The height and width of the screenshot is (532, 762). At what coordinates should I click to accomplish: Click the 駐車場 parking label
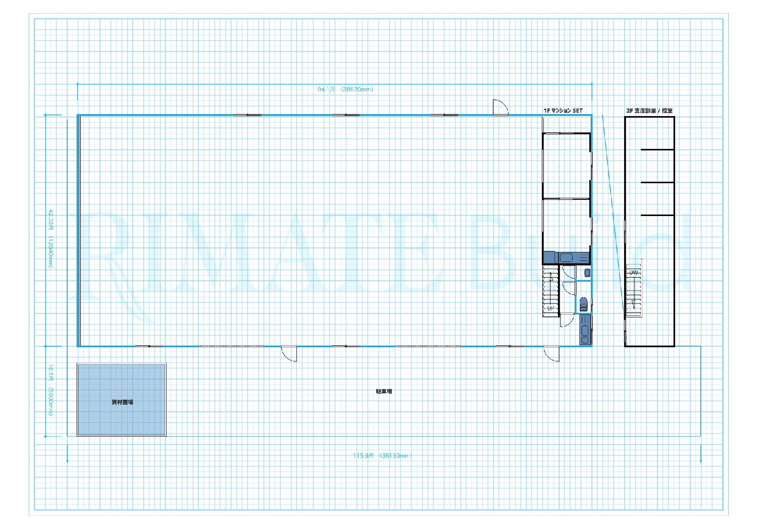click(x=384, y=391)
